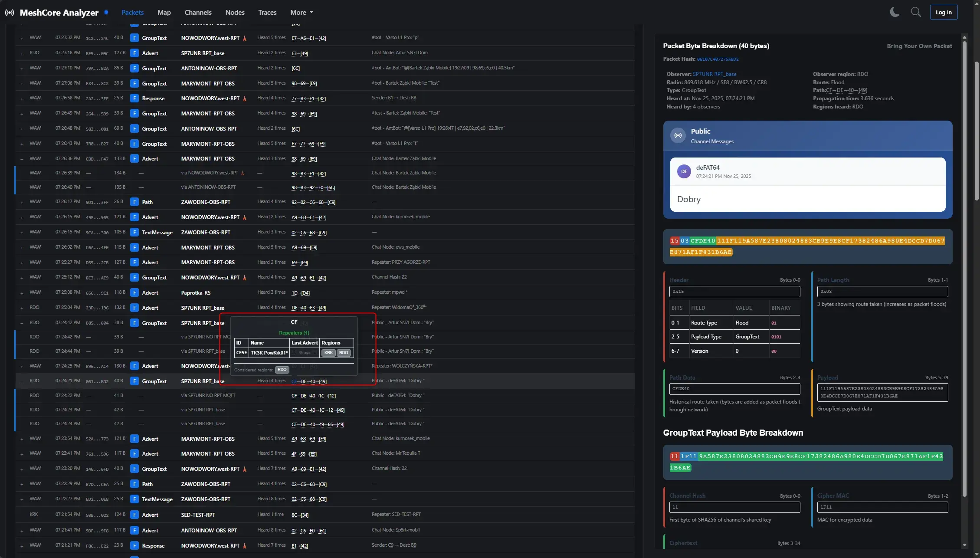The width and height of the screenshot is (980, 558).
Task: Switch to the Map tab
Action: click(164, 13)
